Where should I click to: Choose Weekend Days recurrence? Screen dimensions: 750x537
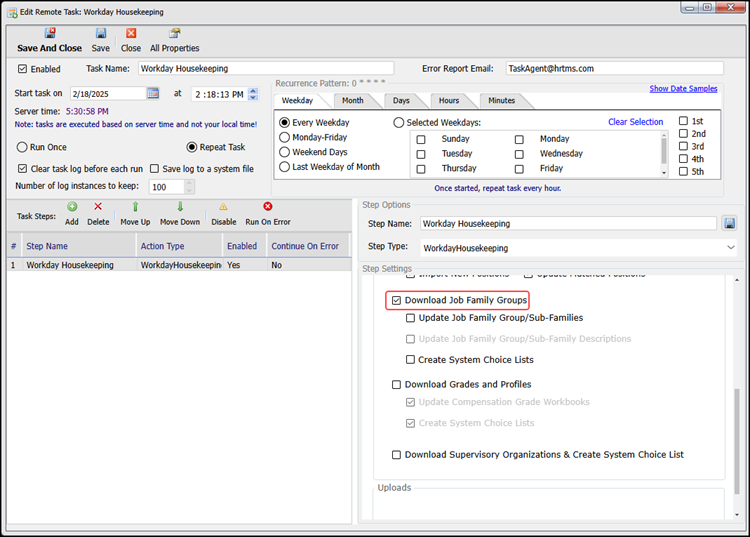click(285, 152)
